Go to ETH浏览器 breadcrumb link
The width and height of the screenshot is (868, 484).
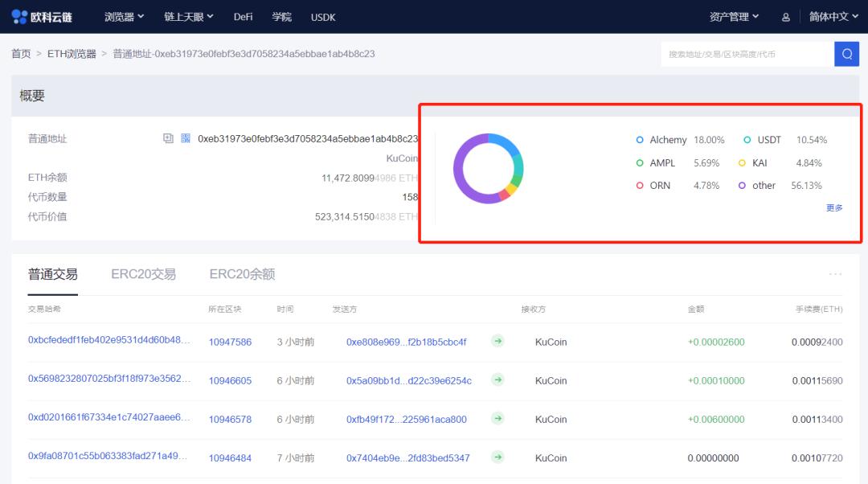(72, 54)
